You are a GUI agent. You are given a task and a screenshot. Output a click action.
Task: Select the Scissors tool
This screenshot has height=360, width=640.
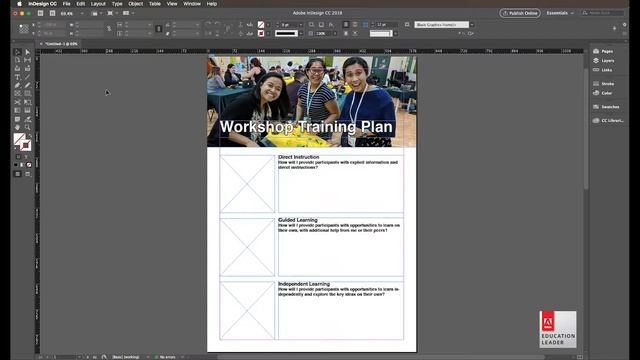18,102
